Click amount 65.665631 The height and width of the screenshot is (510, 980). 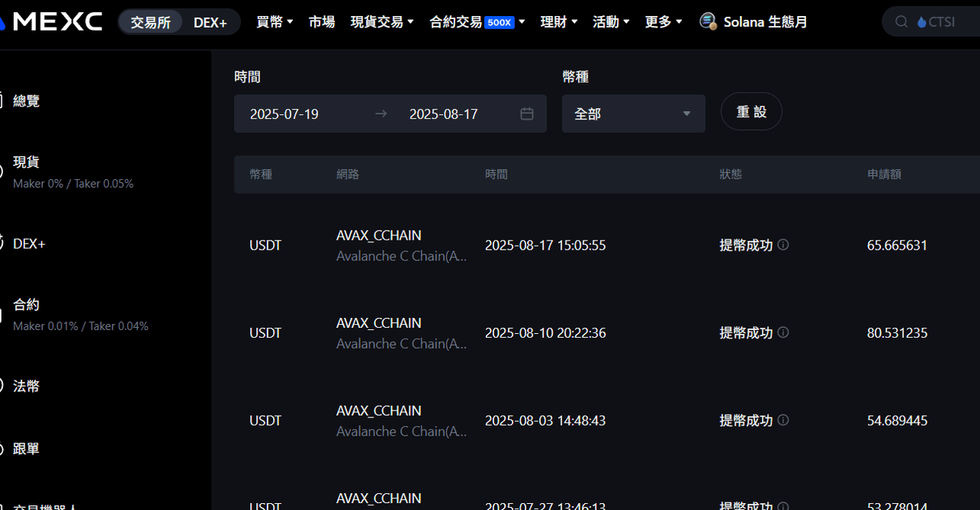pyautogui.click(x=897, y=246)
